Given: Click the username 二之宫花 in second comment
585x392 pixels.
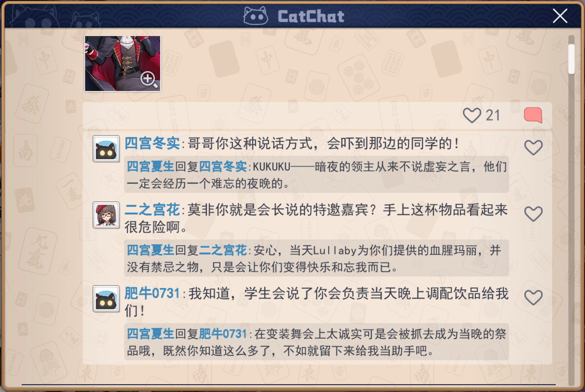Looking at the screenshot, I should point(152,210).
